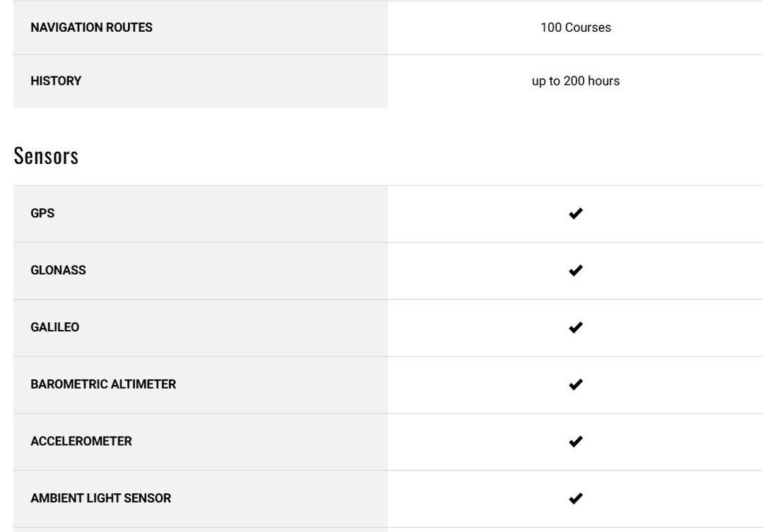Click the Sensors section heading
763x532 pixels.
[x=46, y=156]
